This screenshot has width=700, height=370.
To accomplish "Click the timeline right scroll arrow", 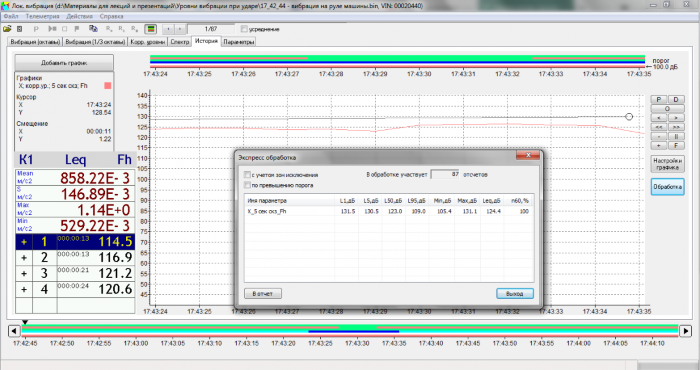I will pos(685,331).
